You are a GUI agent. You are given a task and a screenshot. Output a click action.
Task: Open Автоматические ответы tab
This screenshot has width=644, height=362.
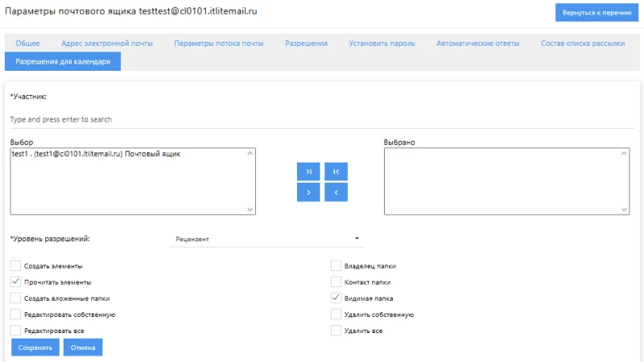point(477,43)
